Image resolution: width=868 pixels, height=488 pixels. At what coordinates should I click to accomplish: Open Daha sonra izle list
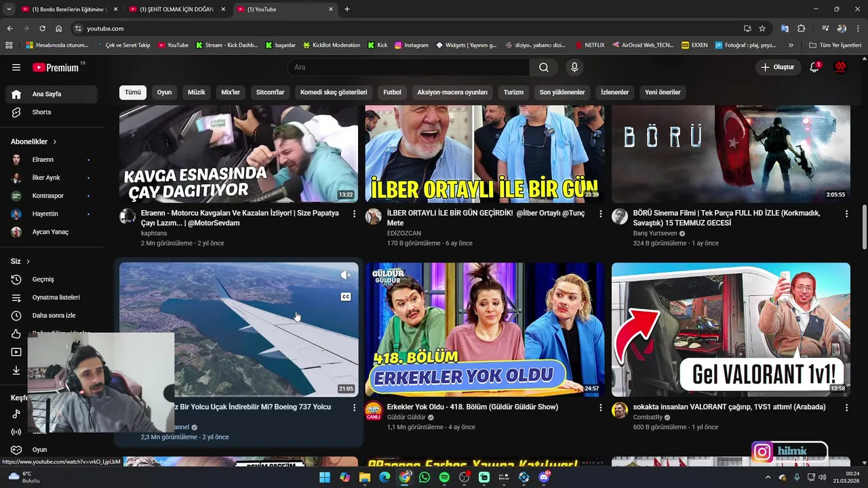tap(52, 315)
